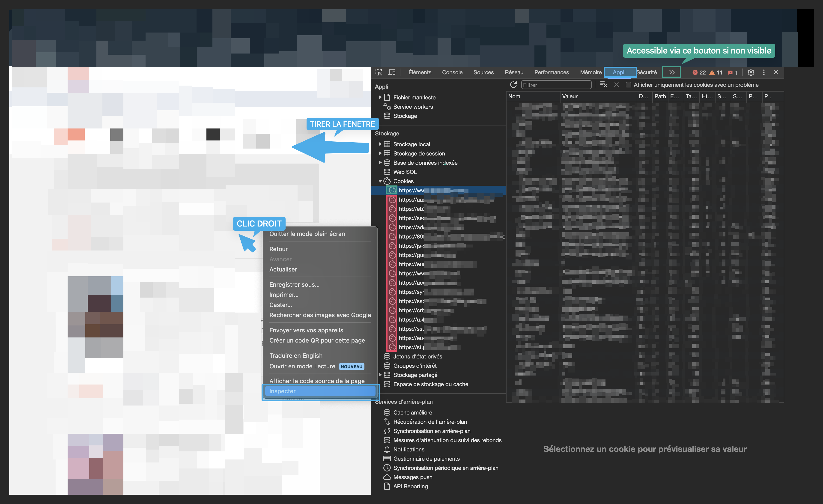This screenshot has width=823, height=504.
Task: Collapse the Cookies tree section
Action: 380,181
